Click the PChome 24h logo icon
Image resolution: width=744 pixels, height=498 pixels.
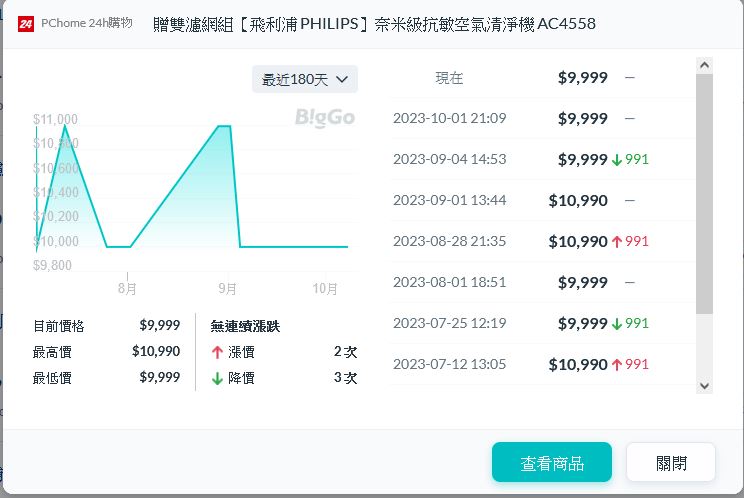coord(27,23)
